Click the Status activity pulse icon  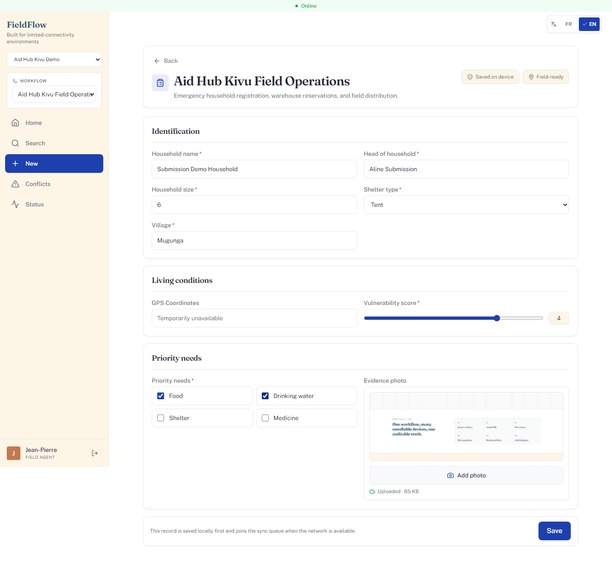coord(15,204)
